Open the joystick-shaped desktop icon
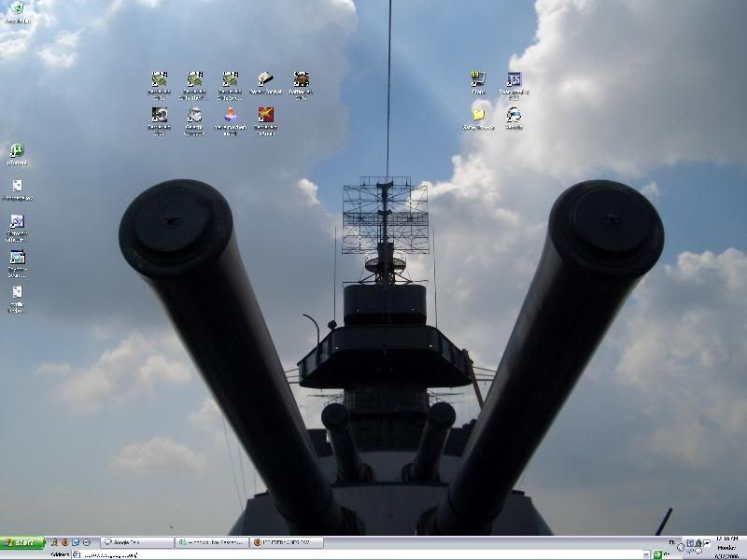 [230, 121]
